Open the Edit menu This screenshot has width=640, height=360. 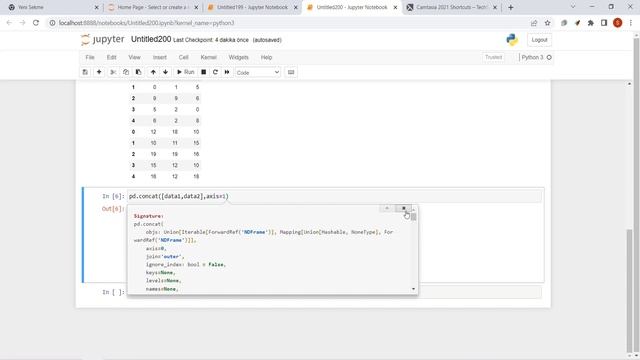tap(111, 58)
